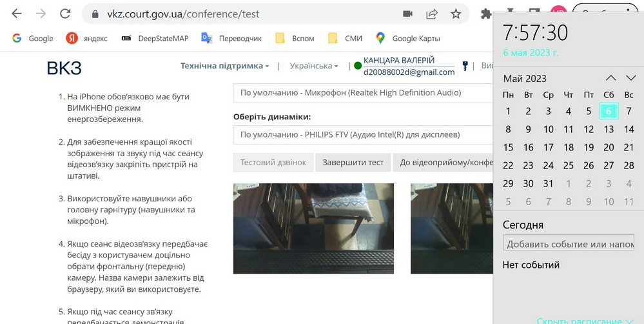Viewport: 644px width, 324px height.
Task: Open the СМИ bookmarks folder
Action: tap(345, 38)
